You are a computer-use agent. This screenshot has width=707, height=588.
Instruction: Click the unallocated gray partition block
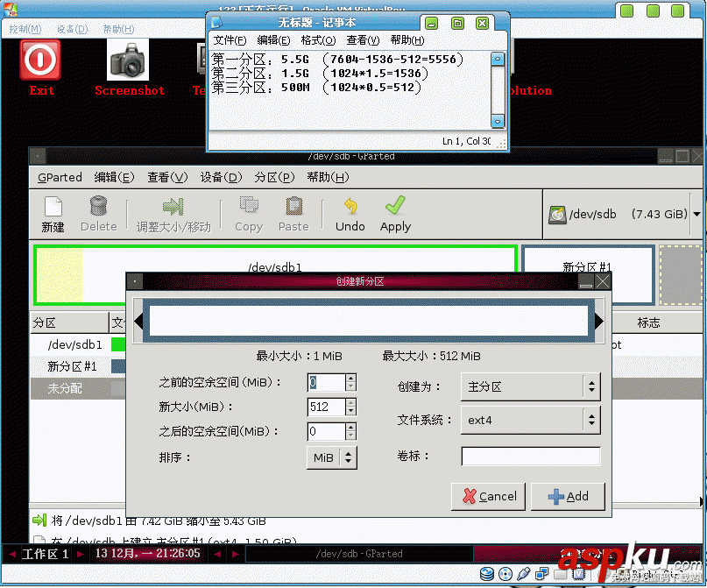680,274
